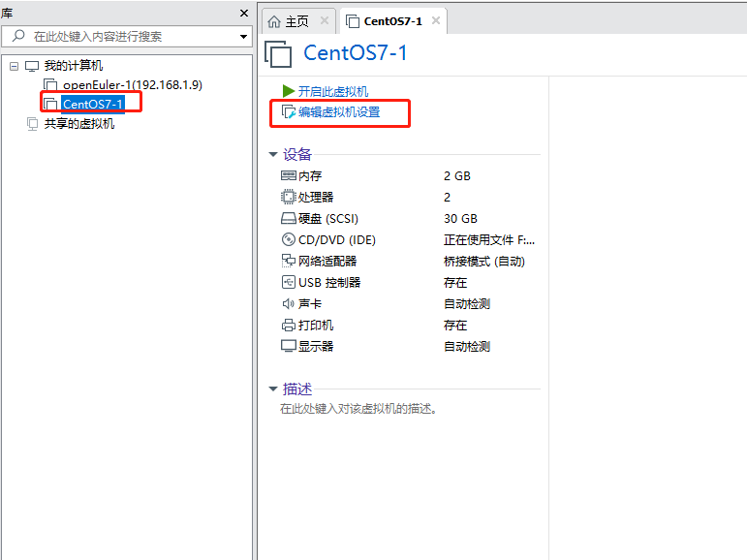Click the 30 GB disk value

(x=460, y=218)
